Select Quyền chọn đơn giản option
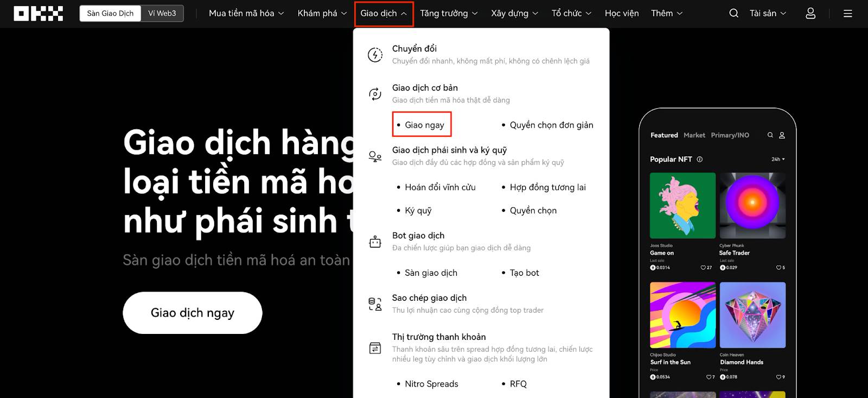This screenshot has width=868, height=398. [551, 125]
